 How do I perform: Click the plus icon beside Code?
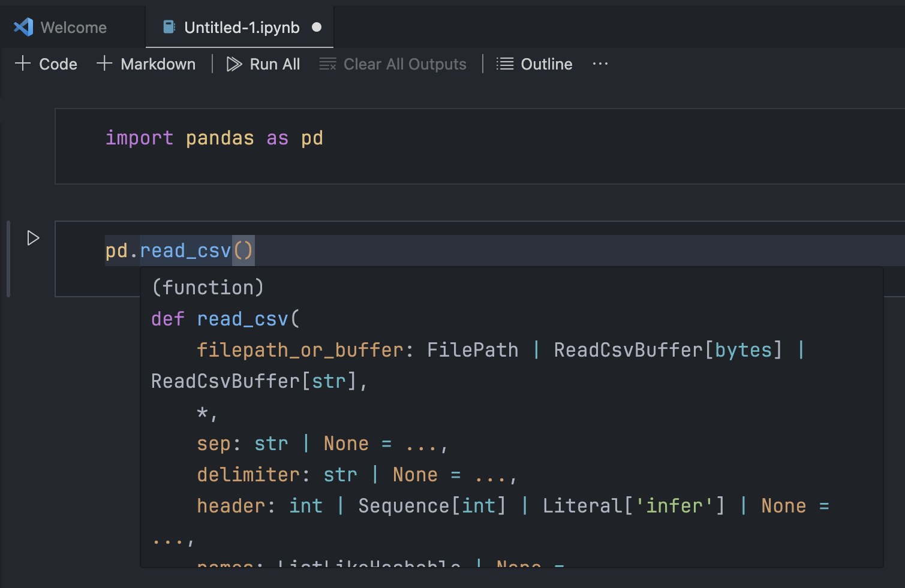point(22,63)
